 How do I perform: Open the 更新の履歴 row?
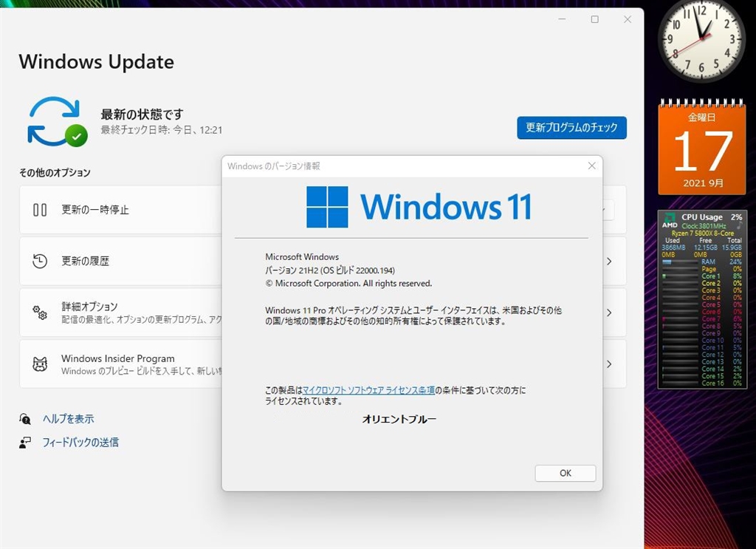point(323,261)
